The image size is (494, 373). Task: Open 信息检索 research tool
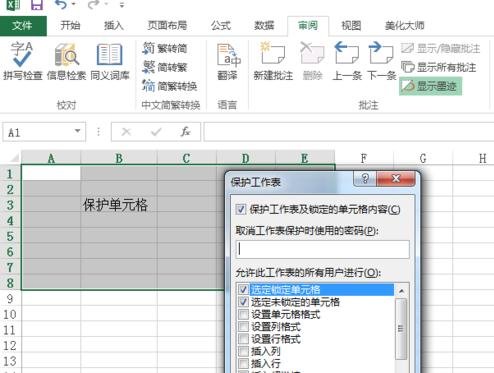pyautogui.click(x=66, y=61)
